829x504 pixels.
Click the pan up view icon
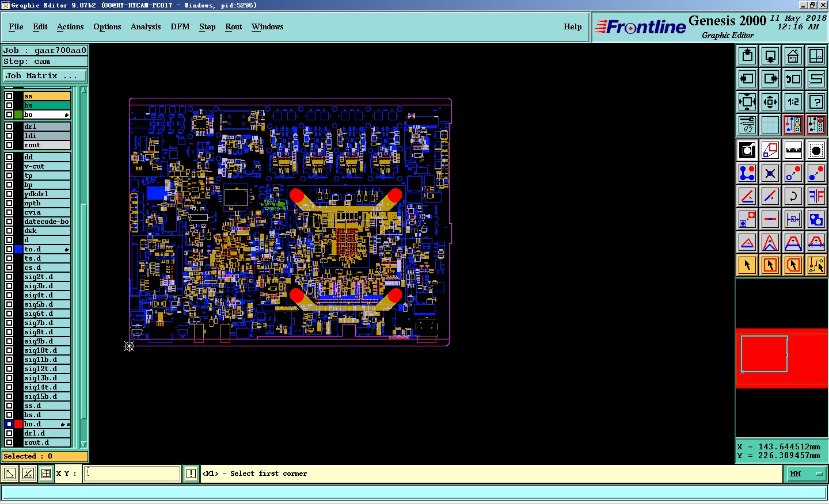747,56
